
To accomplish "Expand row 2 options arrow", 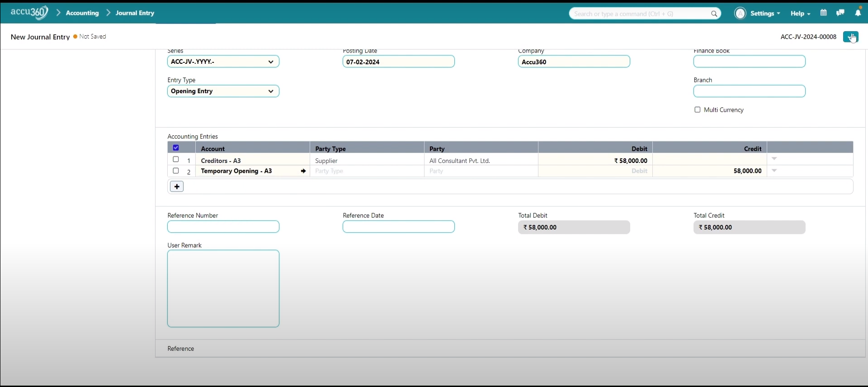I will pos(774,171).
